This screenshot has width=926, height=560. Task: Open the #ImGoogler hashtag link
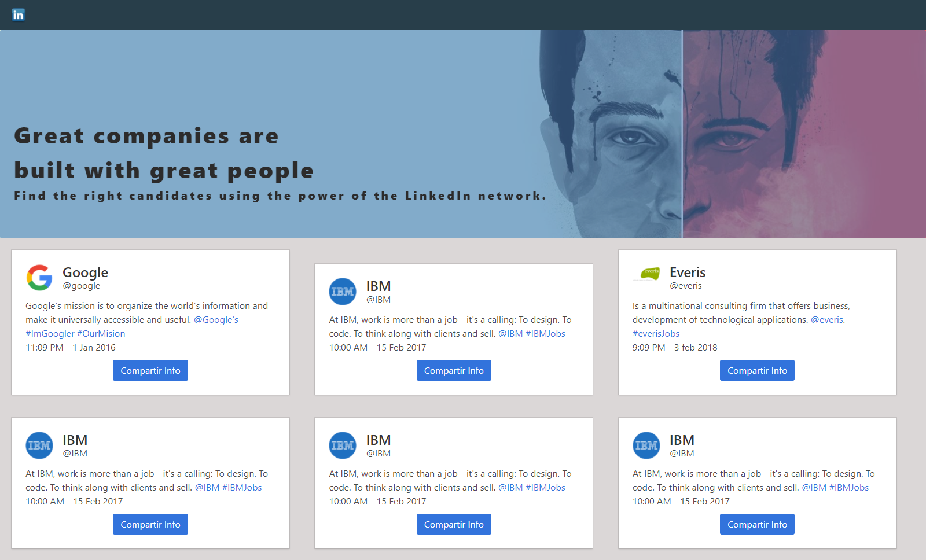50,334
